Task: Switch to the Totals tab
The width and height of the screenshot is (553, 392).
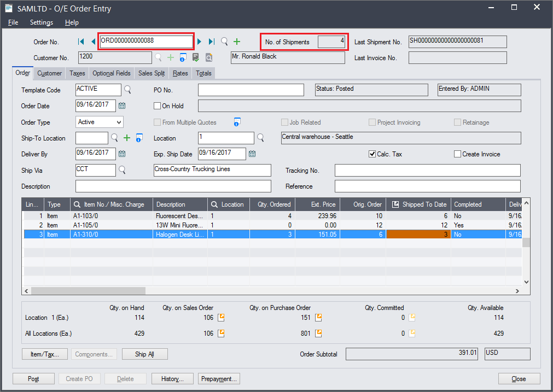Action: (203, 73)
